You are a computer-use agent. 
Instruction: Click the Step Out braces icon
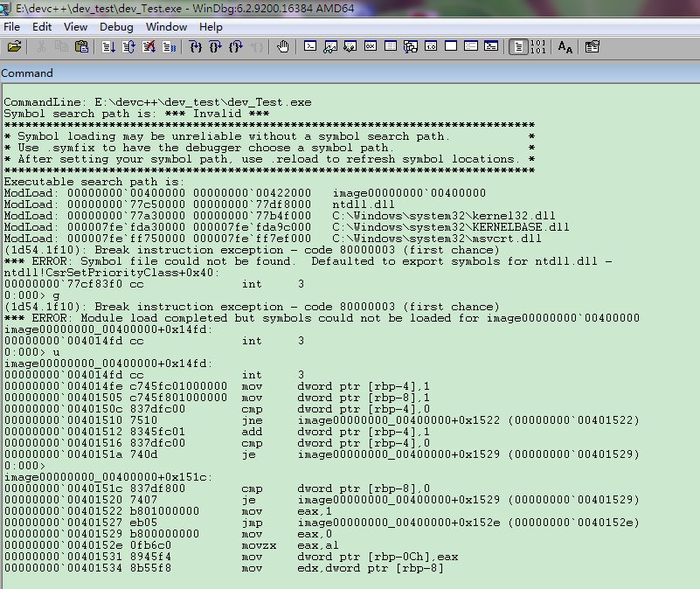[x=236, y=46]
